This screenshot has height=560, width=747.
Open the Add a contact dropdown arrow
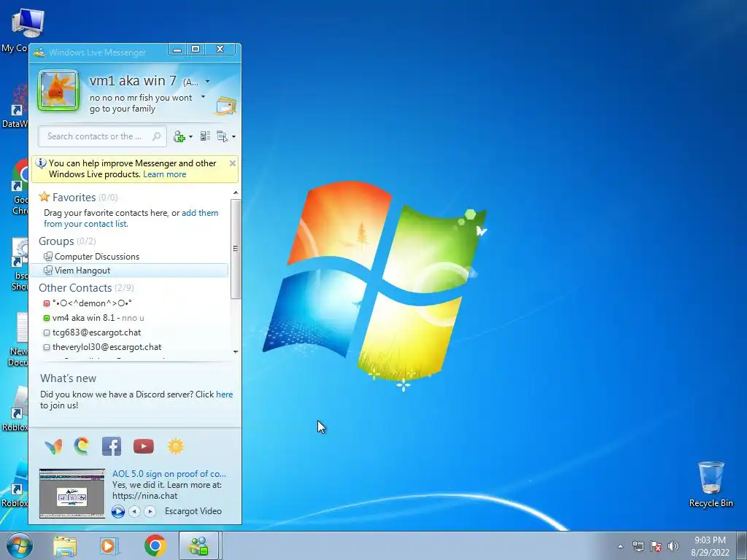pyautogui.click(x=190, y=137)
